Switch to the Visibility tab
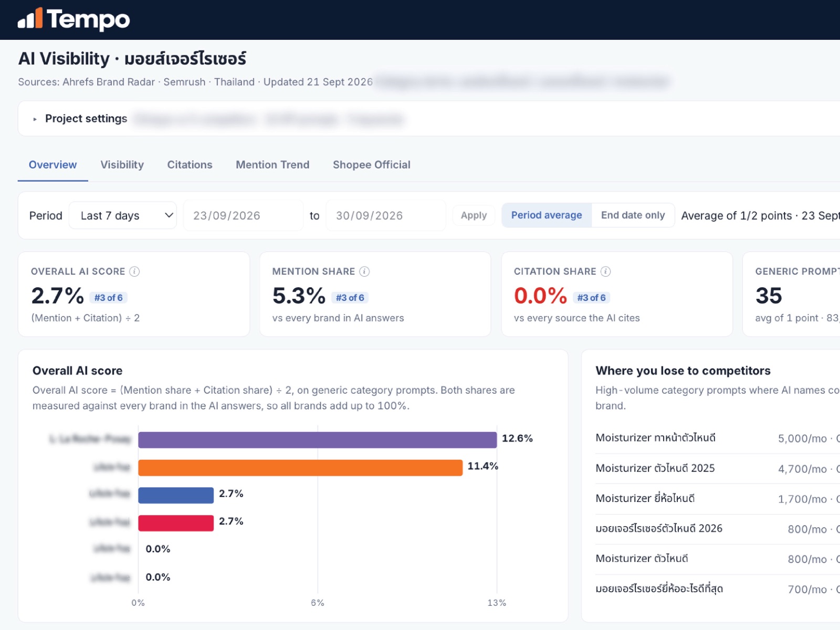This screenshot has width=840, height=630. pyautogui.click(x=122, y=165)
